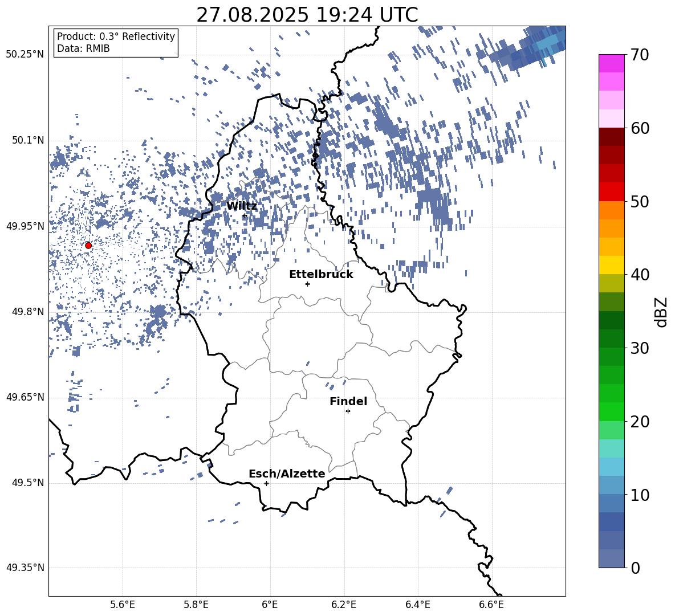Screen dimensions: 675x616
Task: Click the 49.5°N latitude label
Action: (27, 483)
